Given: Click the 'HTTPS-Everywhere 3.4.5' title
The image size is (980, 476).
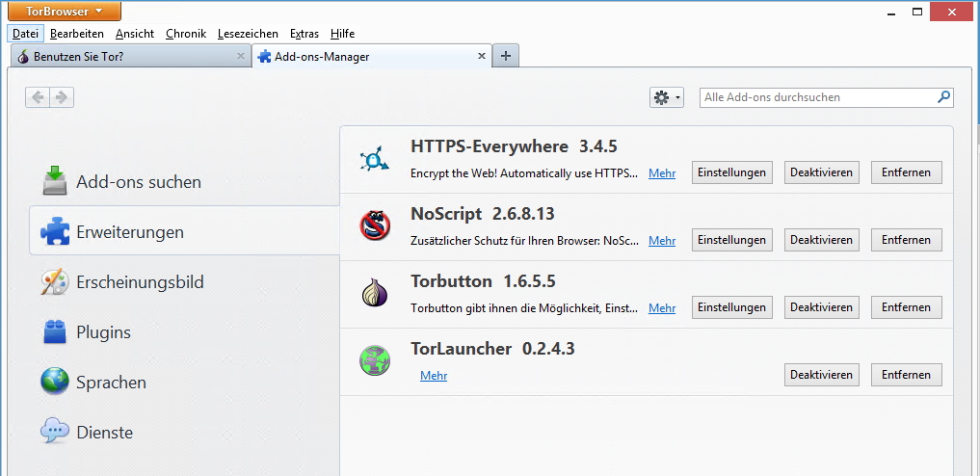Looking at the screenshot, I should 514,146.
